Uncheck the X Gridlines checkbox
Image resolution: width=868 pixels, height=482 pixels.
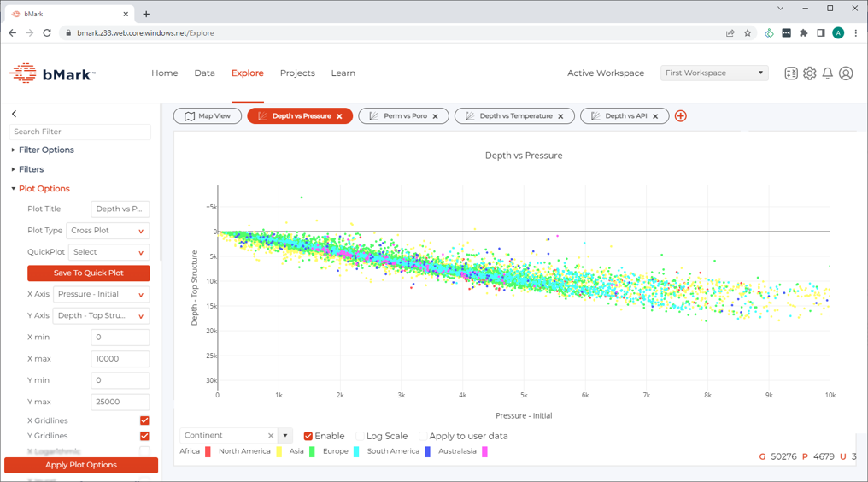click(144, 420)
